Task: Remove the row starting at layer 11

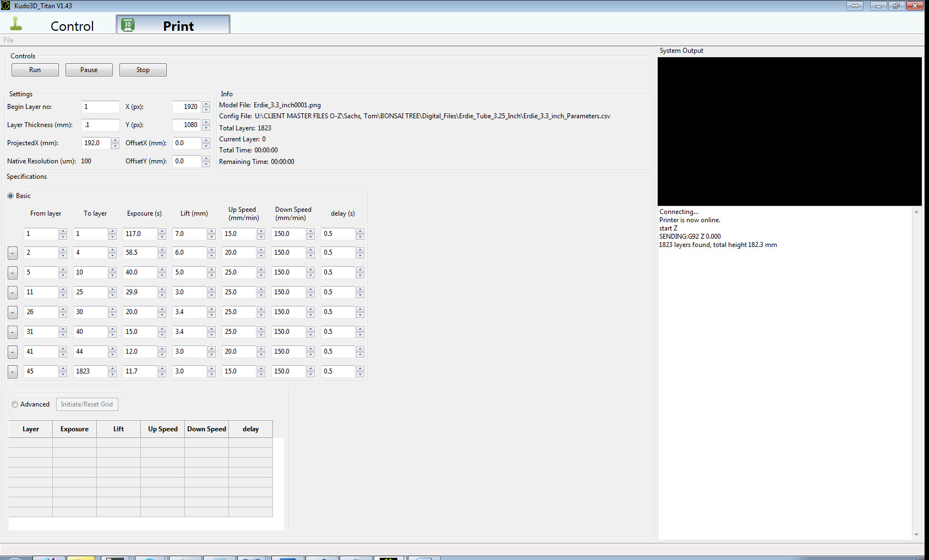Action: [13, 293]
